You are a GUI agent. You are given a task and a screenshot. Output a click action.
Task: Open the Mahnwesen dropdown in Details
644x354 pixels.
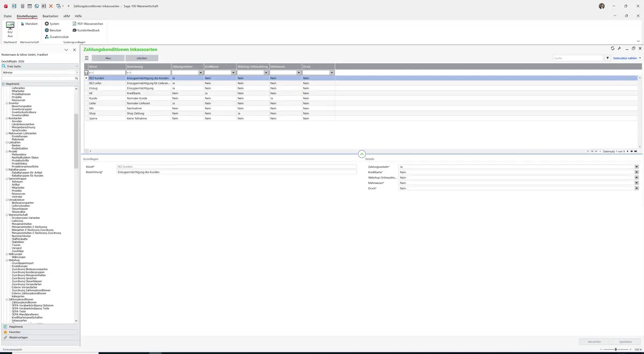tap(636, 183)
